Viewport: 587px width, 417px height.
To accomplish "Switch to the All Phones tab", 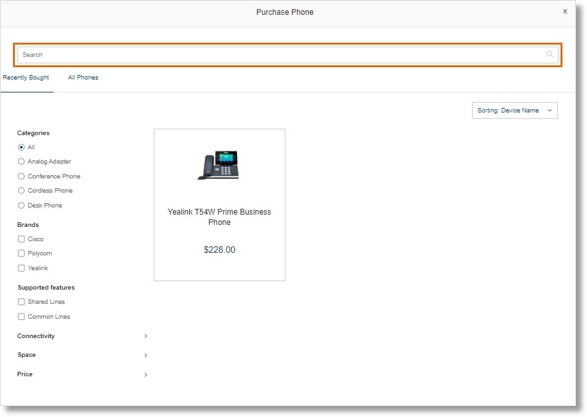I will pos(83,77).
